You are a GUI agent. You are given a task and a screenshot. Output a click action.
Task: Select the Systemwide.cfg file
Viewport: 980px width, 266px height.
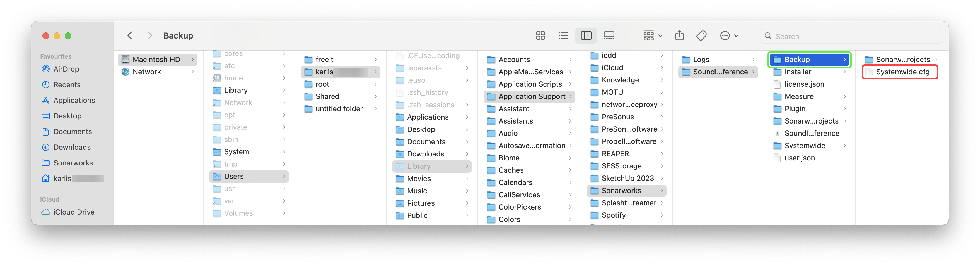pos(902,72)
